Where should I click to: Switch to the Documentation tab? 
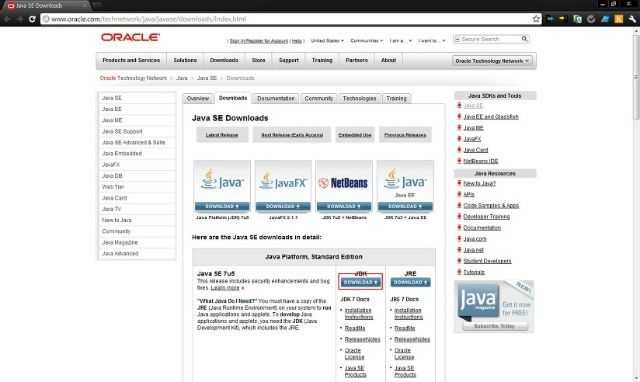[276, 98]
